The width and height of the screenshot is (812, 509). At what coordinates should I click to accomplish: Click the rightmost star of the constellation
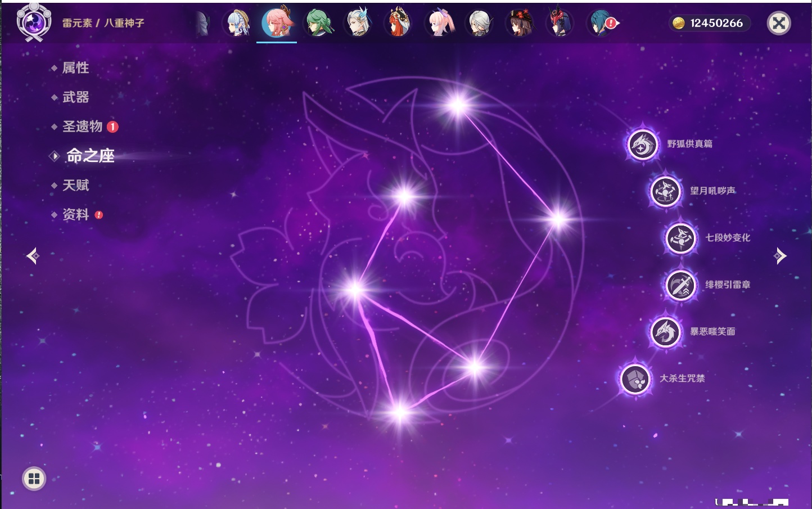(x=558, y=219)
